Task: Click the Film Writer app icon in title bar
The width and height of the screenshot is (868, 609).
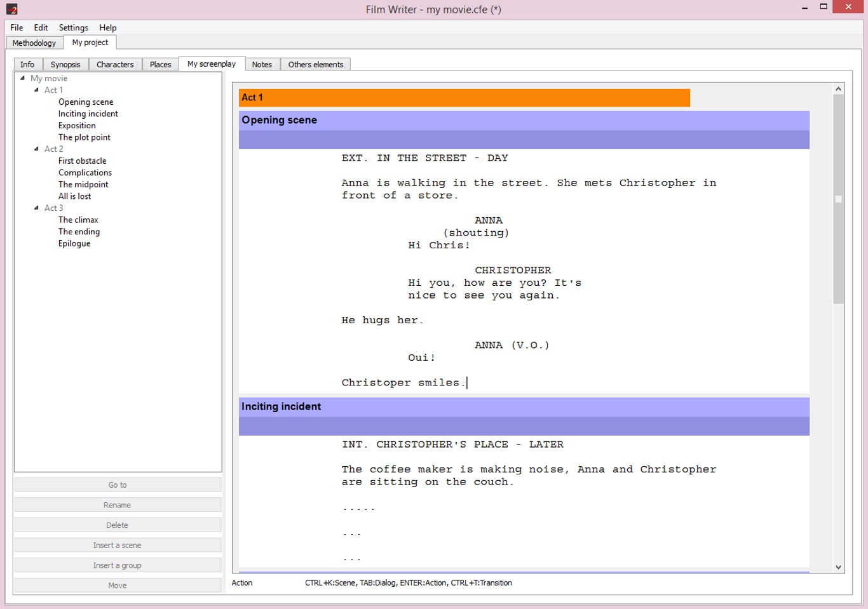Action: (11, 9)
